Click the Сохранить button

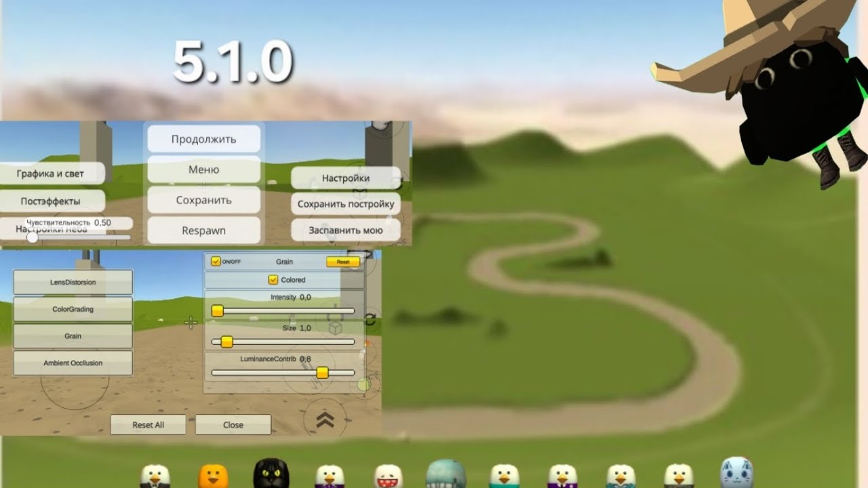point(204,200)
